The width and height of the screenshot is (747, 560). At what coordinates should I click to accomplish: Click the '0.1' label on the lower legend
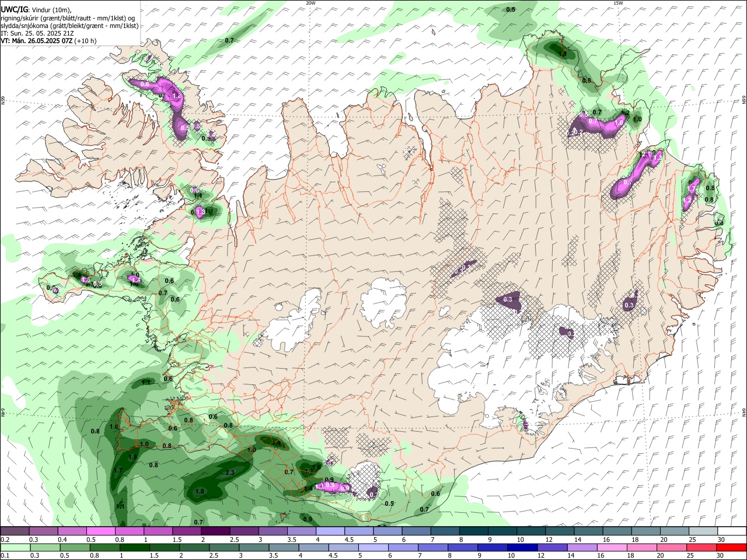(5, 556)
